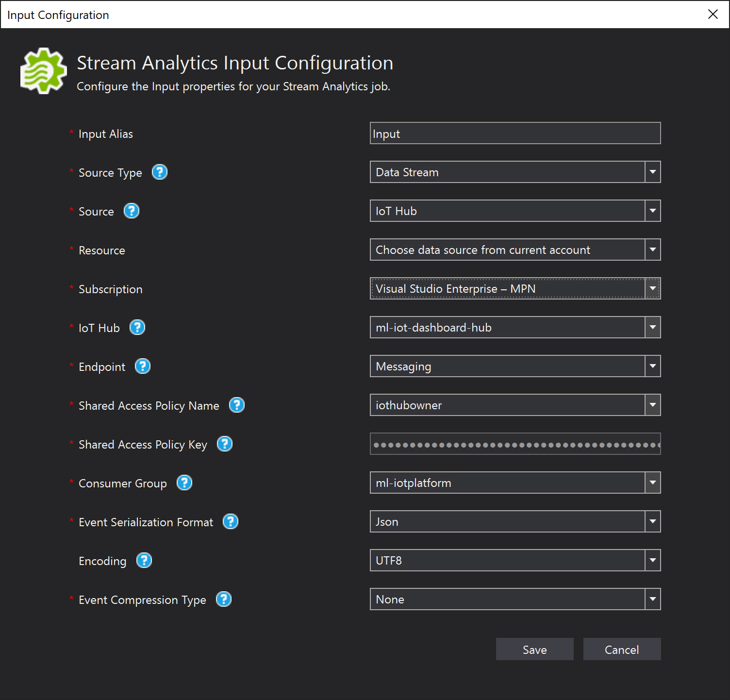Viewport: 730px width, 700px height.
Task: Click the help icon beside Source label
Action: [132, 211]
